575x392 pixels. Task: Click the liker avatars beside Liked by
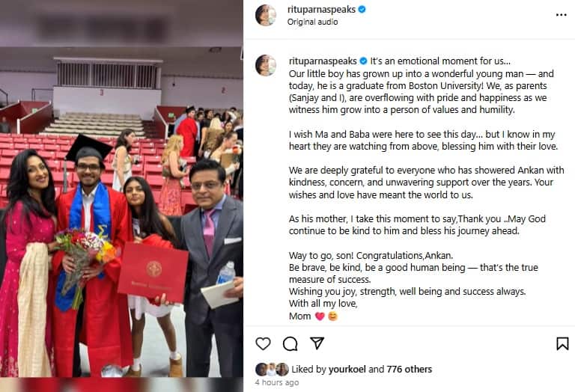click(x=272, y=370)
